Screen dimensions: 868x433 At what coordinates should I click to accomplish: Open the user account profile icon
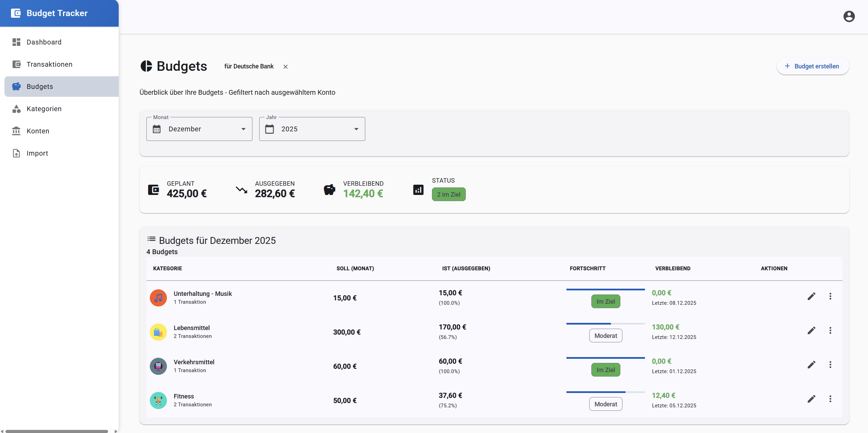tap(849, 16)
